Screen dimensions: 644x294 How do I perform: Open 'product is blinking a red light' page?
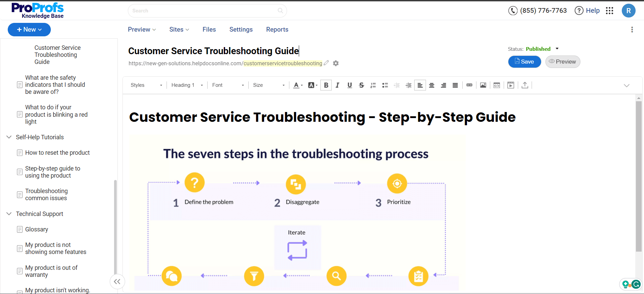(x=56, y=114)
